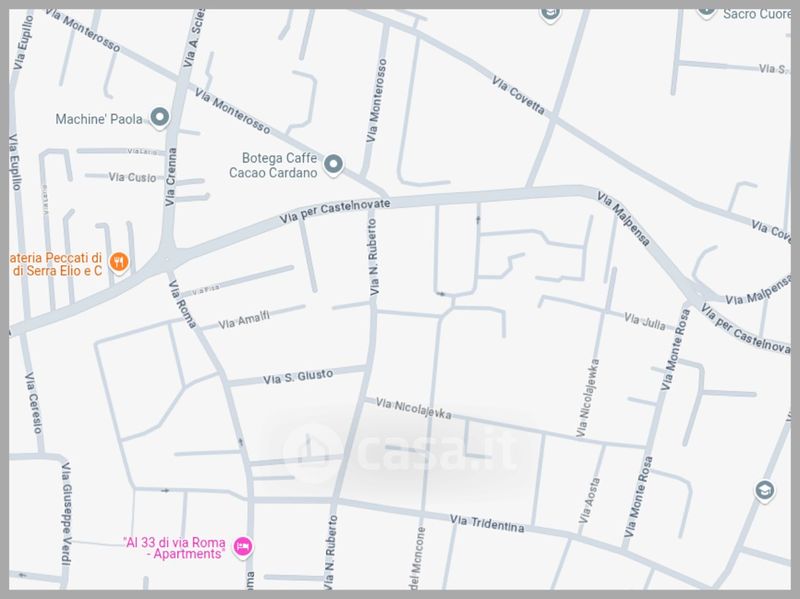Screen dimensions: 800x599
Task: Click the Sacro Cuore marker icon
Action: point(707,12)
